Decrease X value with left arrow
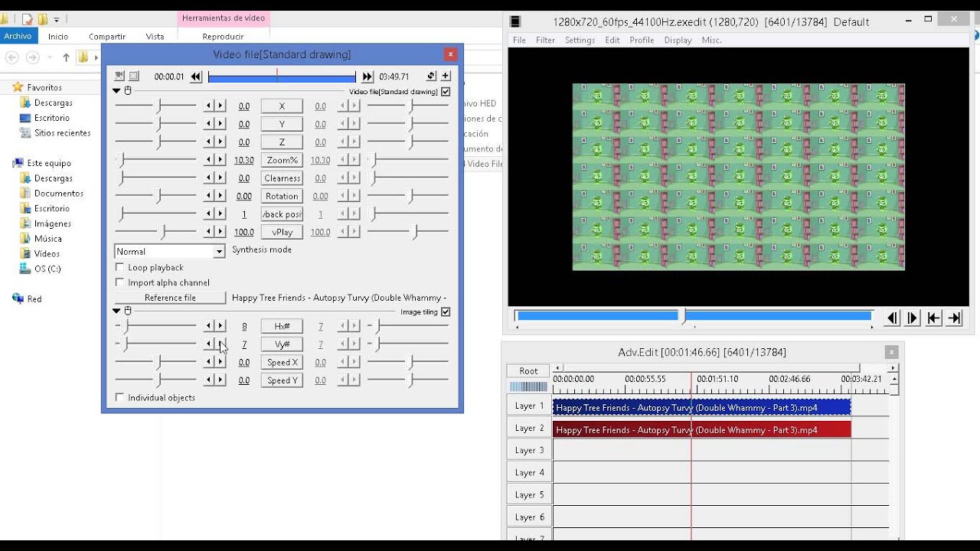980x551 pixels. [209, 106]
